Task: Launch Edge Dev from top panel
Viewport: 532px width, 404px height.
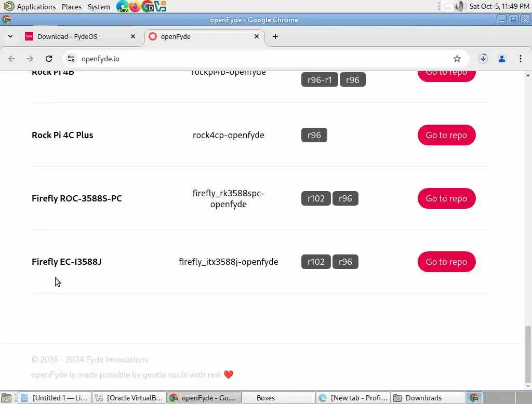Action: click(122, 6)
